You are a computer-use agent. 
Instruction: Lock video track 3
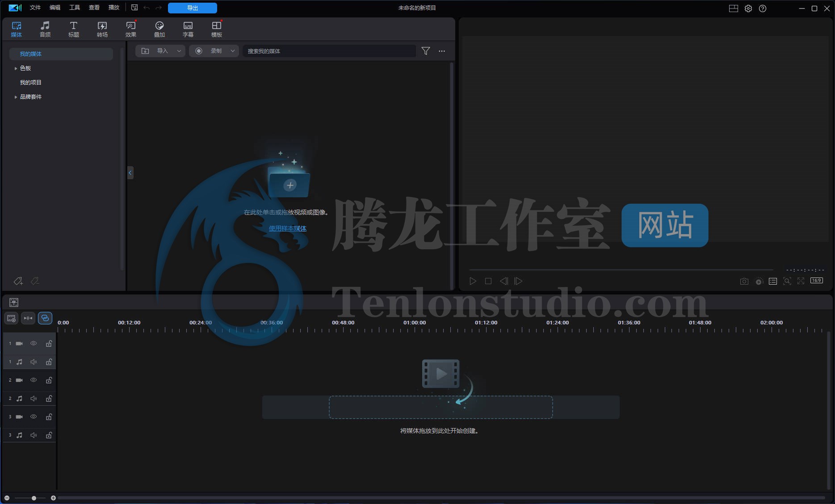click(49, 416)
